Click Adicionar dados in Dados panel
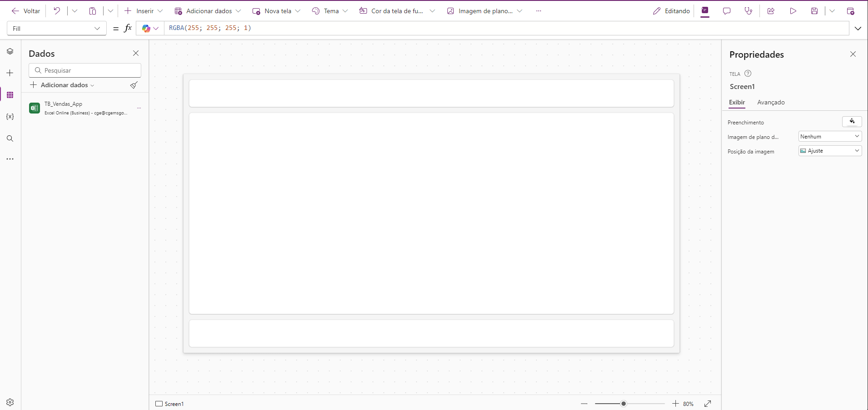The image size is (868, 410). [x=62, y=85]
